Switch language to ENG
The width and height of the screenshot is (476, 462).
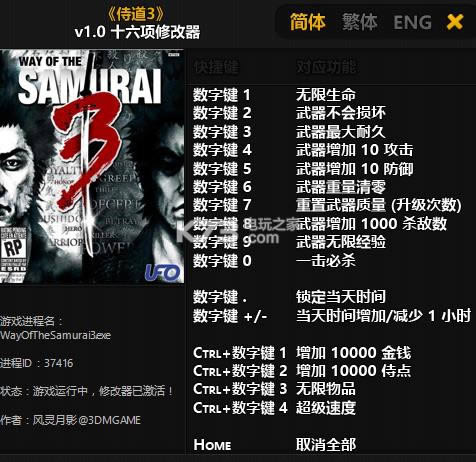[x=412, y=23]
